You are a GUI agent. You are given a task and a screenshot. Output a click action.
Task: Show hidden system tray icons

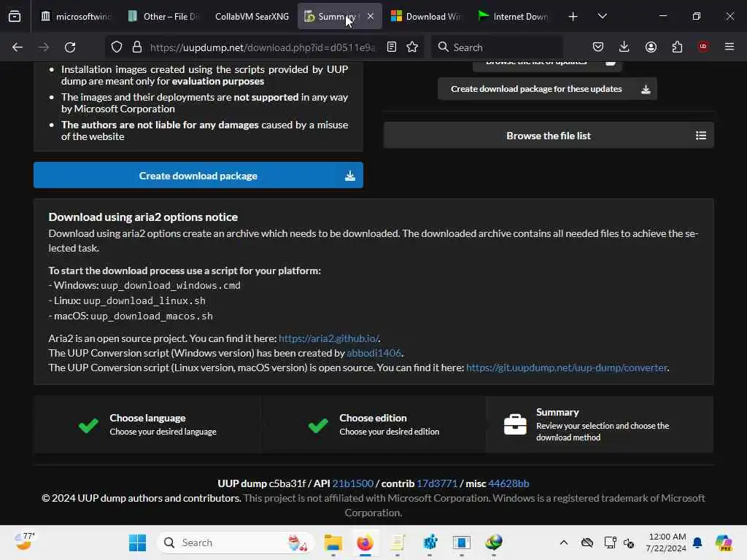click(x=564, y=542)
